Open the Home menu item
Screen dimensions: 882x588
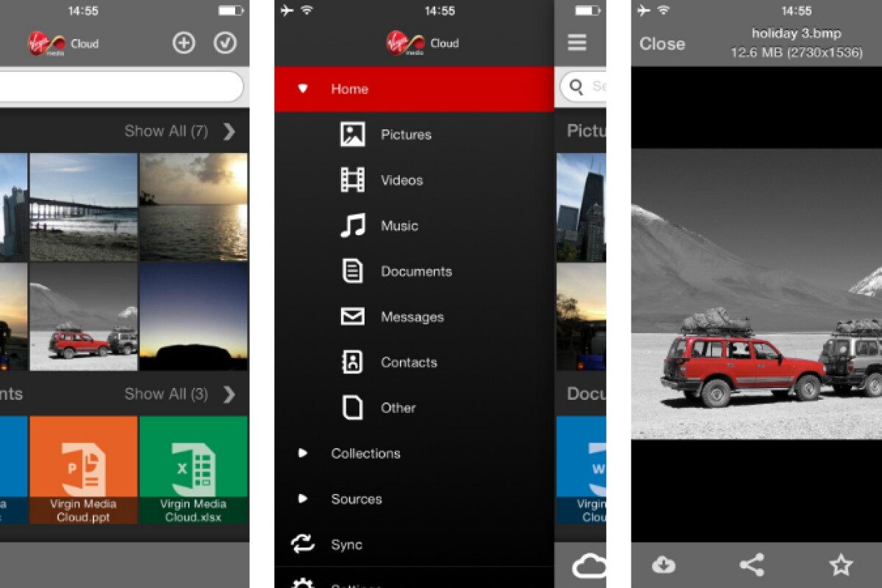click(349, 89)
